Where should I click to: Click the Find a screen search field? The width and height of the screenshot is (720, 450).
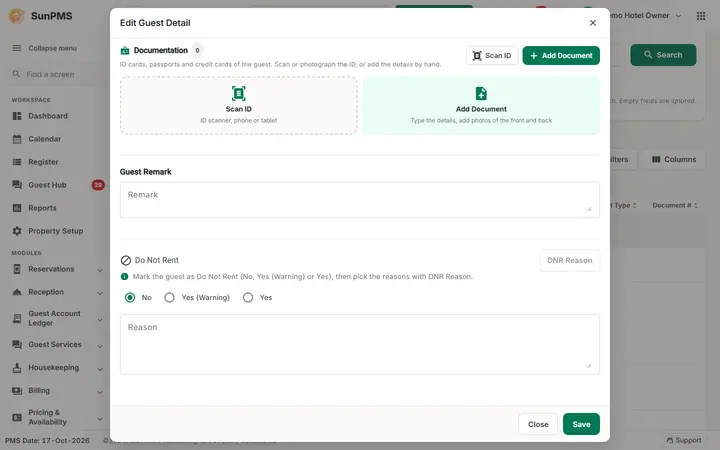pos(54,74)
